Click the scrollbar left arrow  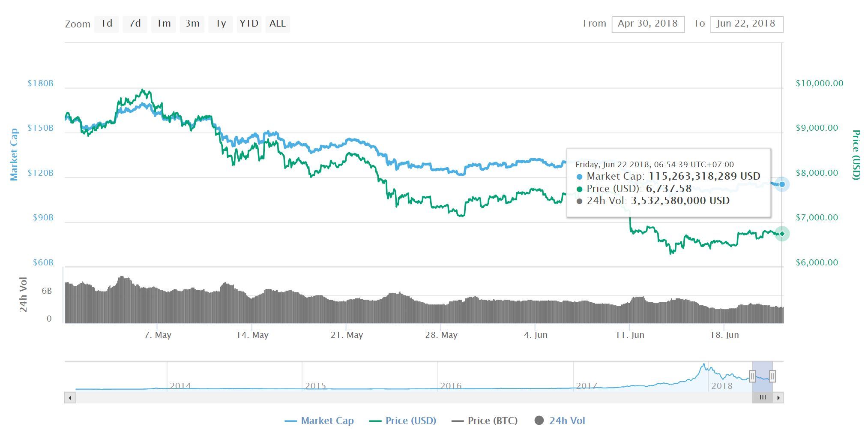click(x=70, y=398)
